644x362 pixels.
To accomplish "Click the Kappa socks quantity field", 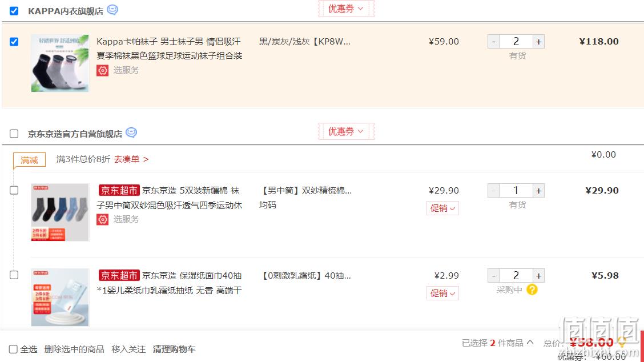I will [516, 42].
